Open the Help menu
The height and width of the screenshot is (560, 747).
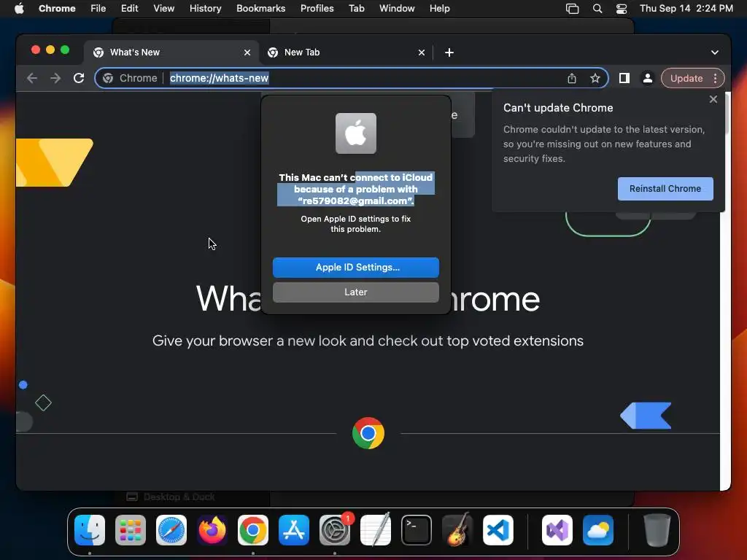tap(439, 9)
